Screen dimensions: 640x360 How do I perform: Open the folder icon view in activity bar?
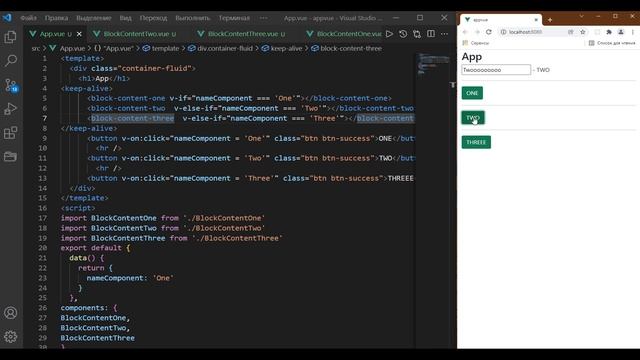pos(10,156)
